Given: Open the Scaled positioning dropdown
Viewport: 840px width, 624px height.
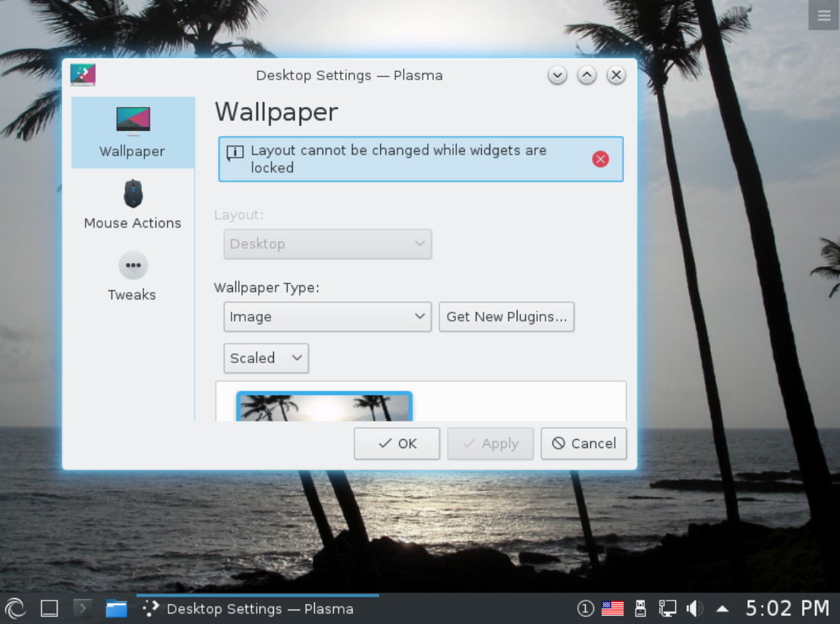Looking at the screenshot, I should [266, 358].
